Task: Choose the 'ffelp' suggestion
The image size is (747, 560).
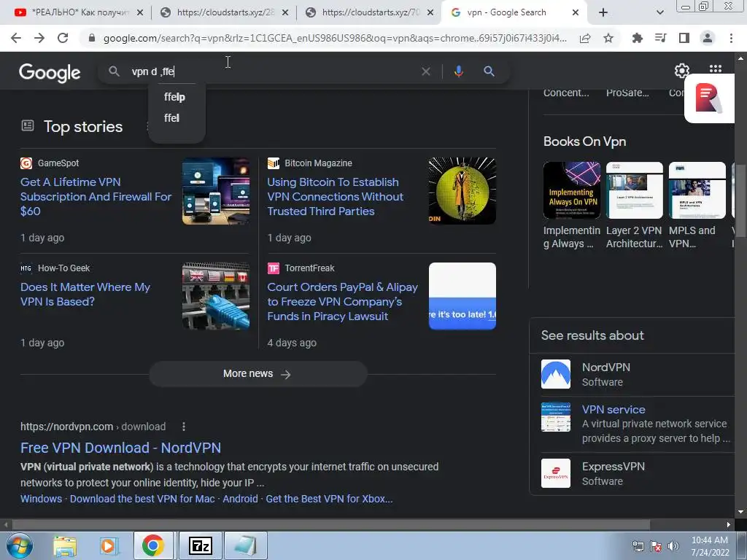Action: coord(175,97)
